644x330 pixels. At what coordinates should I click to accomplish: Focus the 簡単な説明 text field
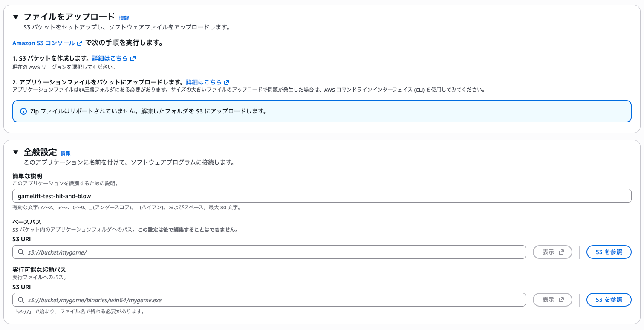[321, 196]
